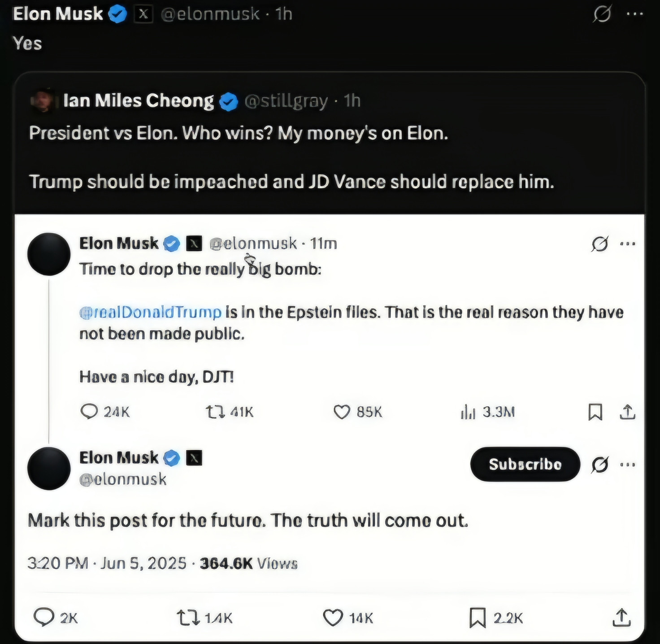Click Grok icon beside Subscribe button
Image resolution: width=660 pixels, height=644 pixels.
coord(600,465)
